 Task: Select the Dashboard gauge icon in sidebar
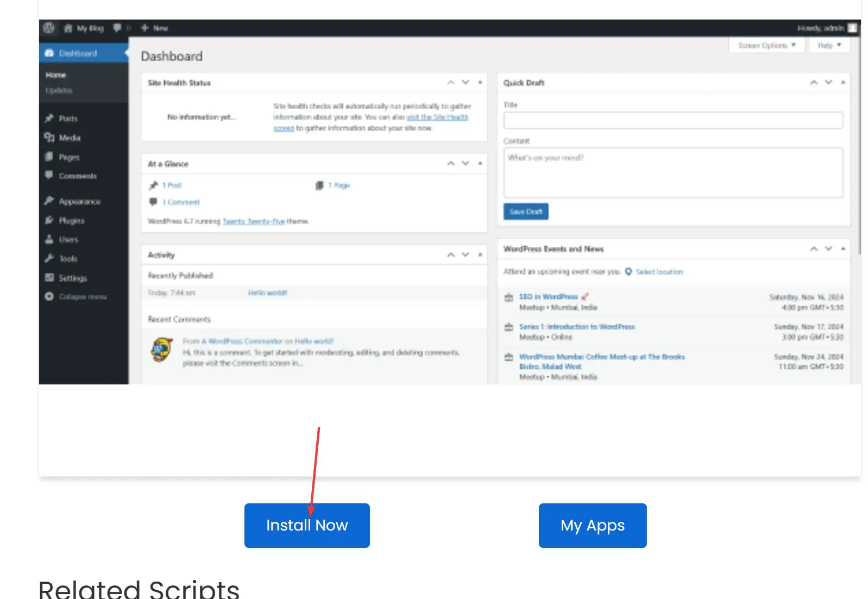tap(49, 53)
